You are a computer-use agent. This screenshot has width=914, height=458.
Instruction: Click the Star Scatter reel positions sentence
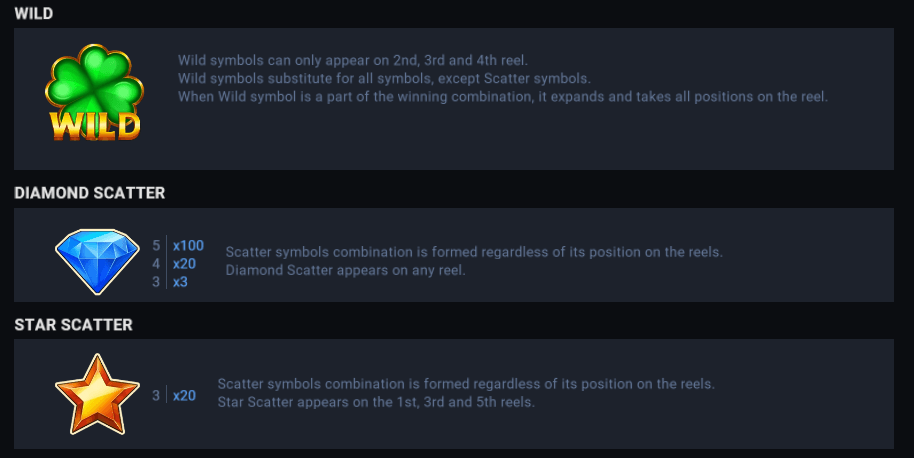376,402
